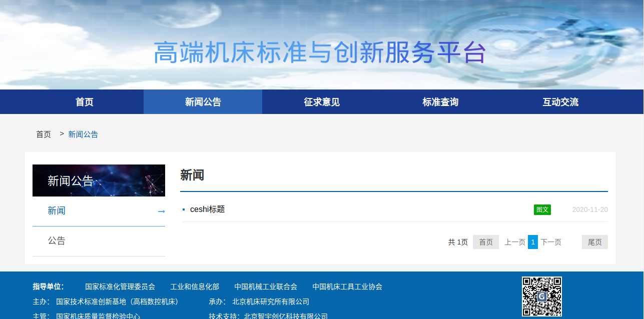Click the green 图文 tag badge
Image resolution: width=644 pixels, height=319 pixels.
pos(542,209)
